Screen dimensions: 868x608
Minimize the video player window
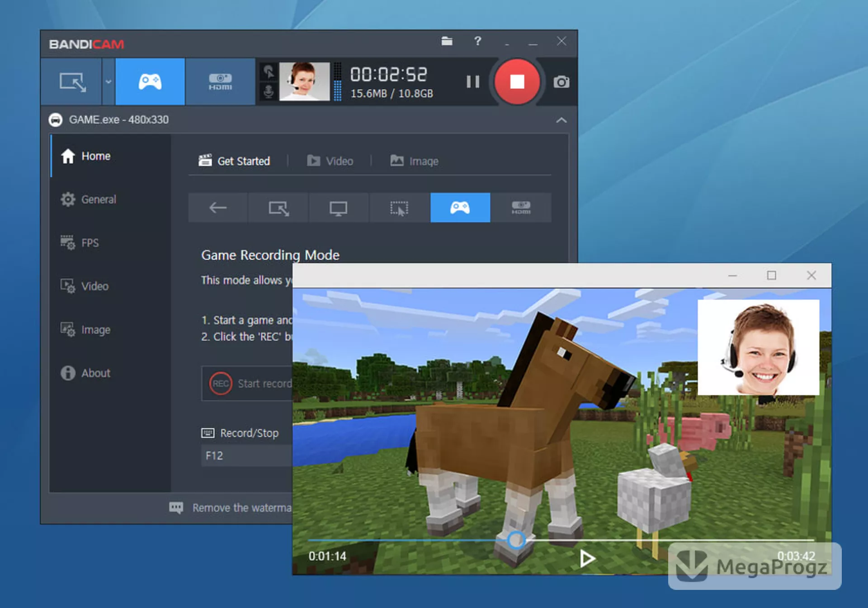[x=732, y=275]
